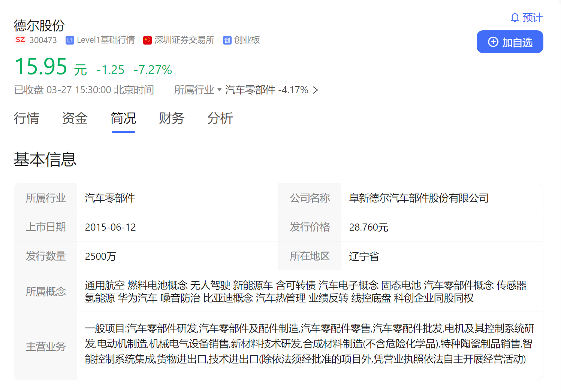This screenshot has height=392, width=561.
Task: Click the 线控底盘 concept tag
Action: click(x=371, y=298)
